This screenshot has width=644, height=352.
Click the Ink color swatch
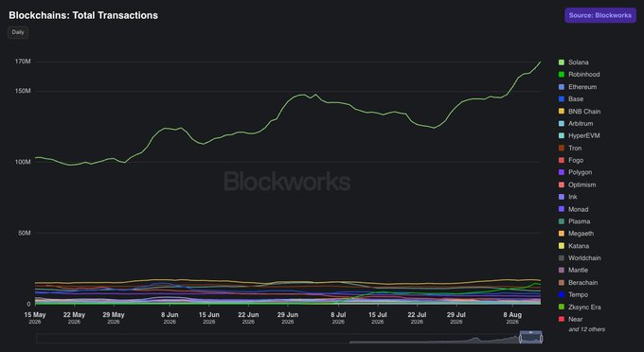point(562,197)
